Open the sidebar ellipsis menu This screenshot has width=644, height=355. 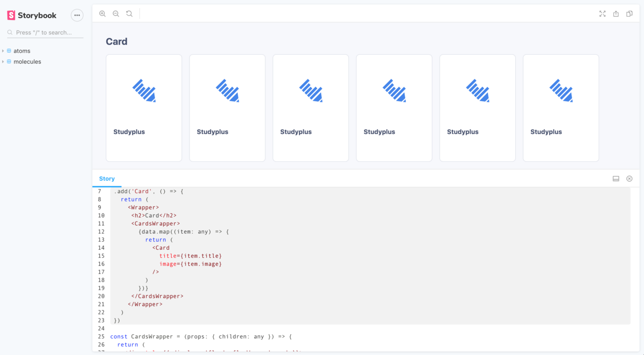coord(77,16)
